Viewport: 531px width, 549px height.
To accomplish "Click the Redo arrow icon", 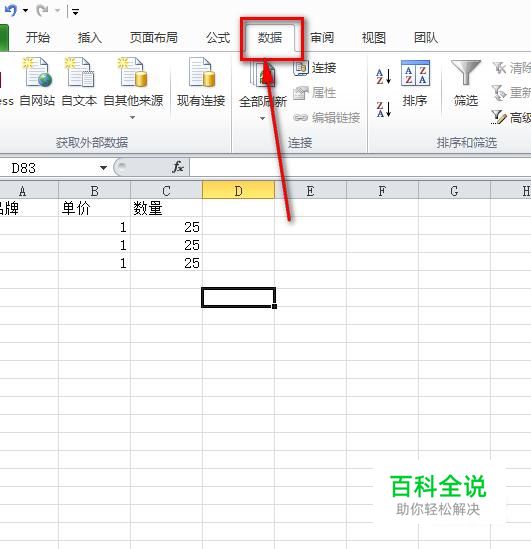I will (x=42, y=11).
